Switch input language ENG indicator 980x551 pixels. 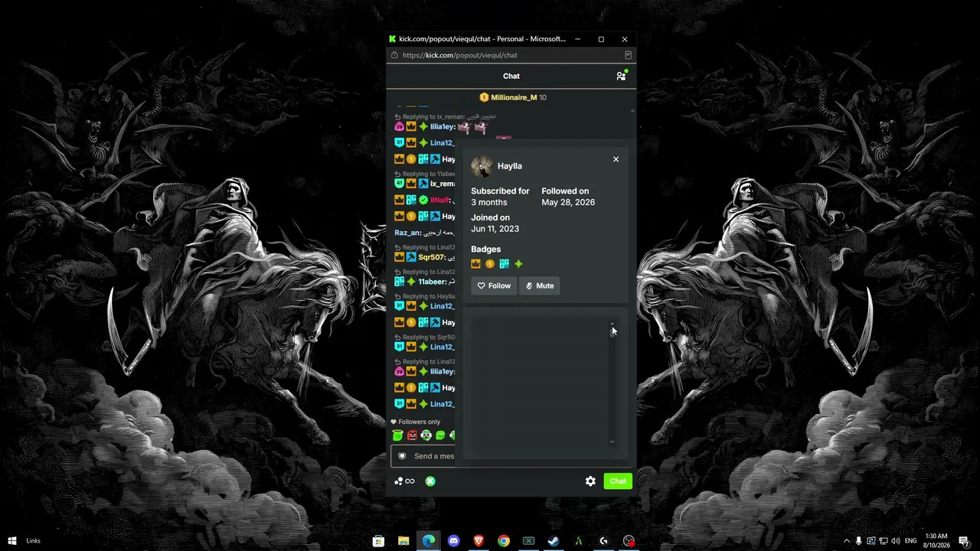pyautogui.click(x=911, y=541)
